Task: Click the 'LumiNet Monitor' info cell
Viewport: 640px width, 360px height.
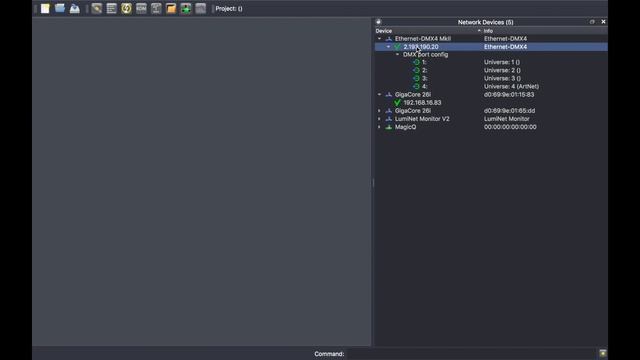Action: pyautogui.click(x=507, y=119)
